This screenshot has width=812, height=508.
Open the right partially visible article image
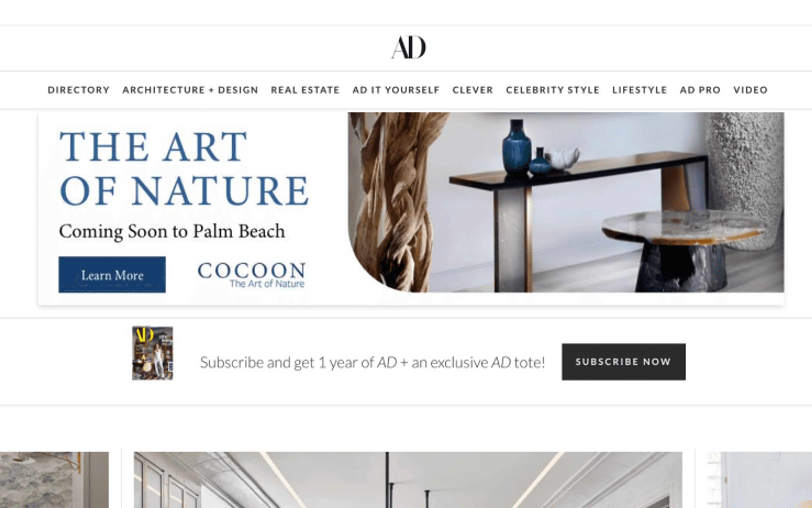(760, 480)
